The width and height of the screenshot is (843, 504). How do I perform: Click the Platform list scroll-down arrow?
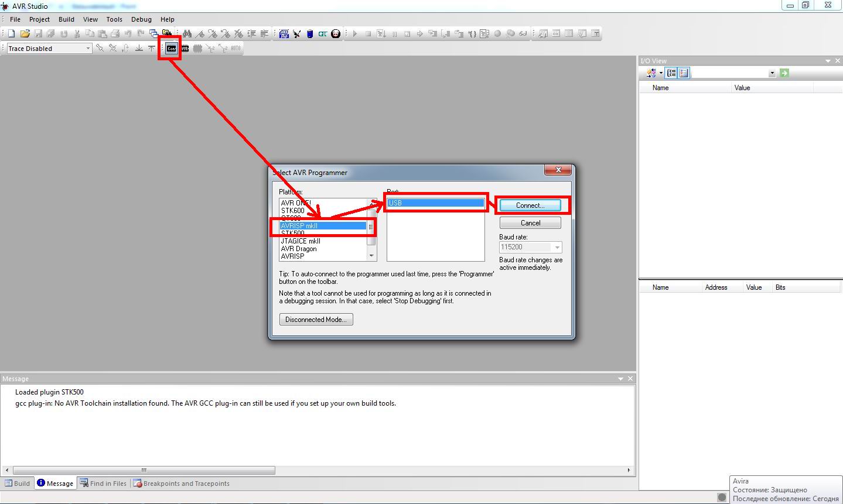click(371, 256)
